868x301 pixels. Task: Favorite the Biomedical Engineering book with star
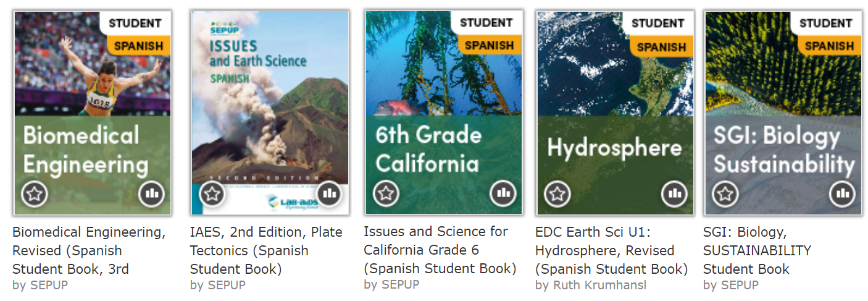(x=35, y=194)
